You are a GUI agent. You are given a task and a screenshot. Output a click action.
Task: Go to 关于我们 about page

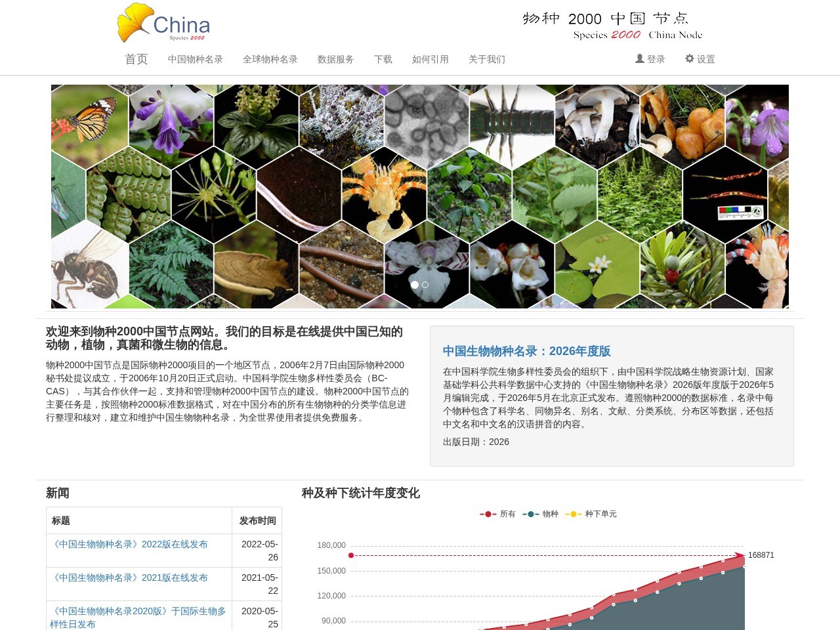(487, 59)
